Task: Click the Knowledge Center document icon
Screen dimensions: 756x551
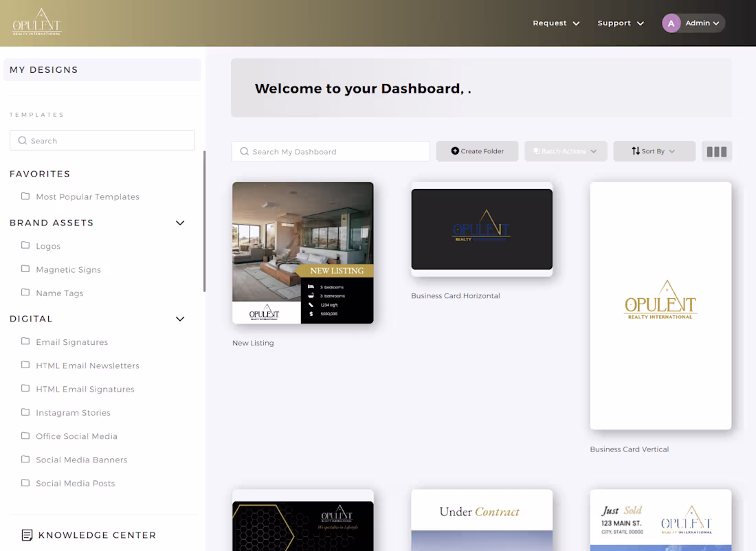Action: click(x=26, y=535)
